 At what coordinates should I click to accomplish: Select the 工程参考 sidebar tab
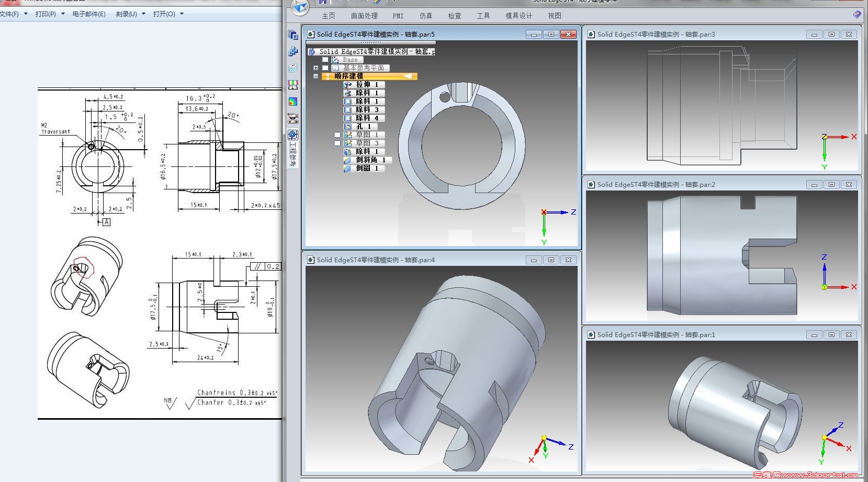[293, 149]
